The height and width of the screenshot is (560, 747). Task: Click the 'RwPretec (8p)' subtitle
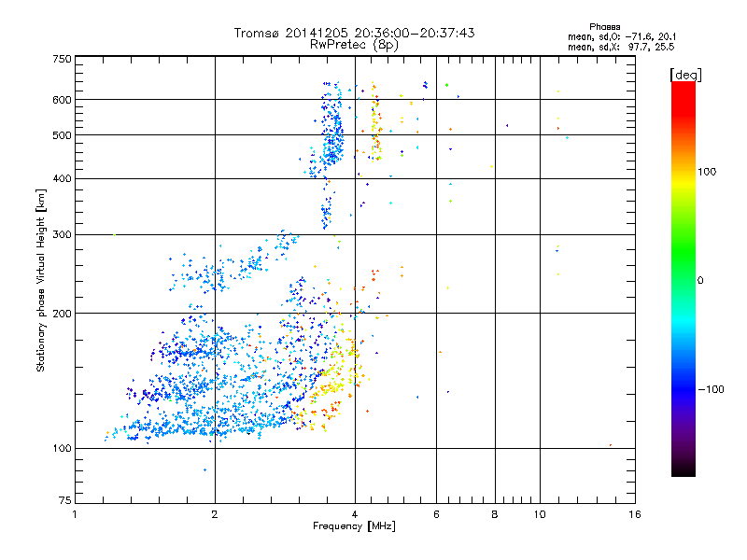[x=354, y=45]
